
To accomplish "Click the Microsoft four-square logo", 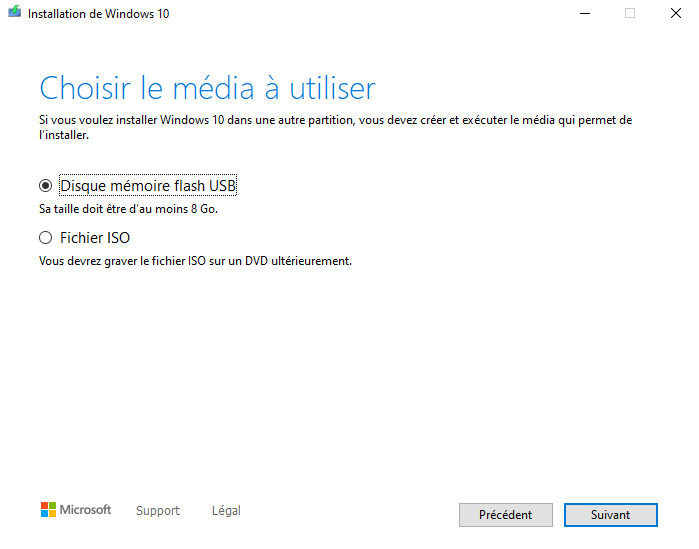I will 48,510.
